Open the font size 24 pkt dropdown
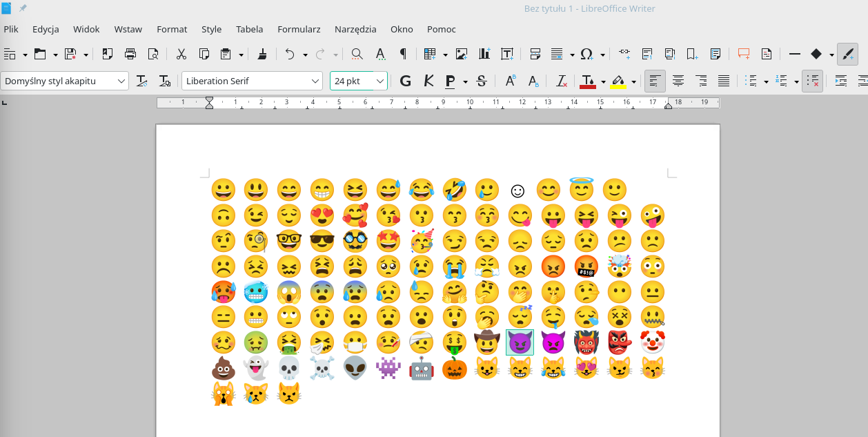This screenshot has height=437, width=868. coord(379,81)
